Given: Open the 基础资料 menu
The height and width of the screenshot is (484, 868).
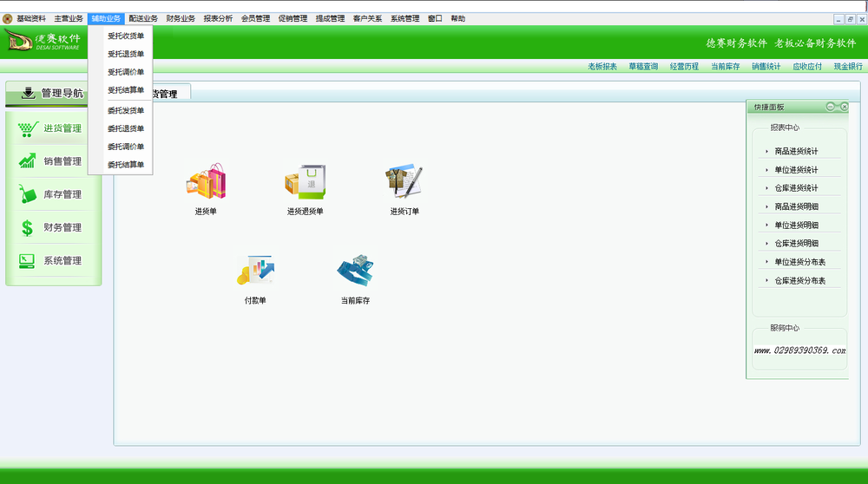Looking at the screenshot, I should pyautogui.click(x=31, y=19).
